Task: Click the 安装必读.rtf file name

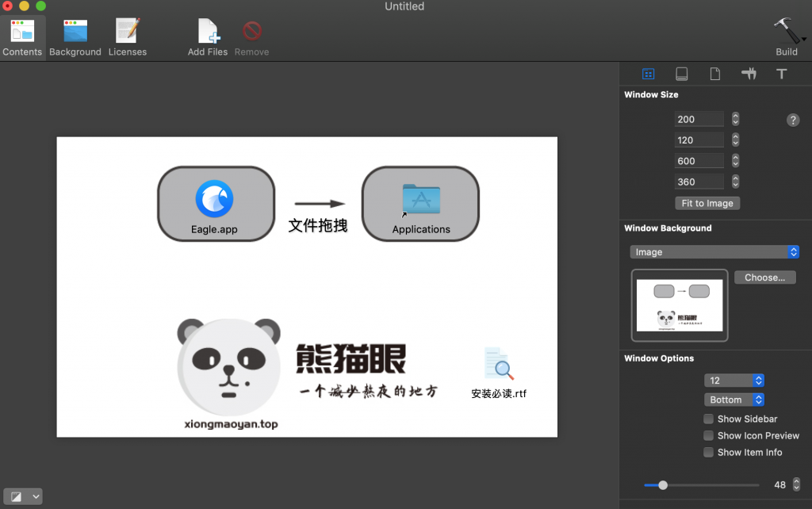Action: (x=499, y=393)
